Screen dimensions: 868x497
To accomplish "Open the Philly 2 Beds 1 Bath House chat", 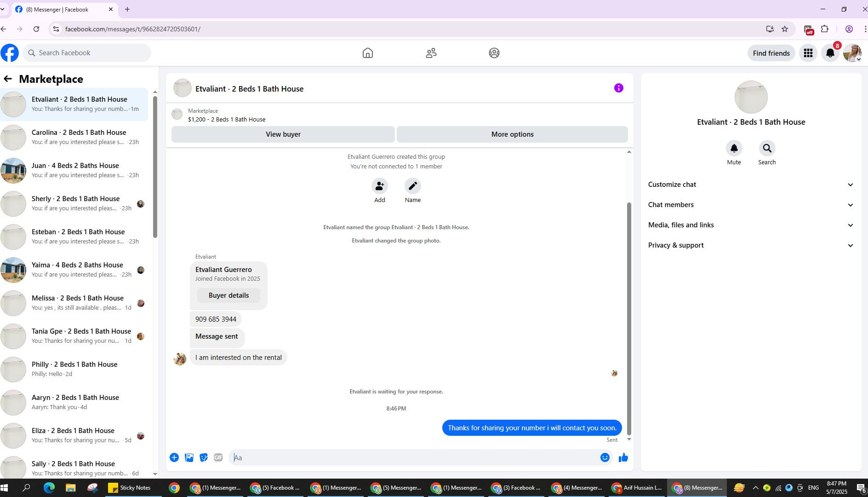I will pos(74,369).
